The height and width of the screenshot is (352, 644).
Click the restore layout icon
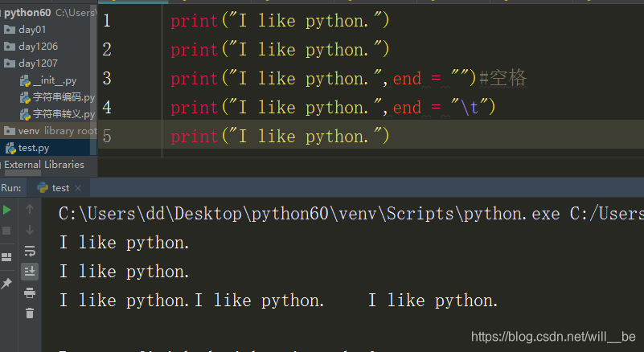pos(6,257)
